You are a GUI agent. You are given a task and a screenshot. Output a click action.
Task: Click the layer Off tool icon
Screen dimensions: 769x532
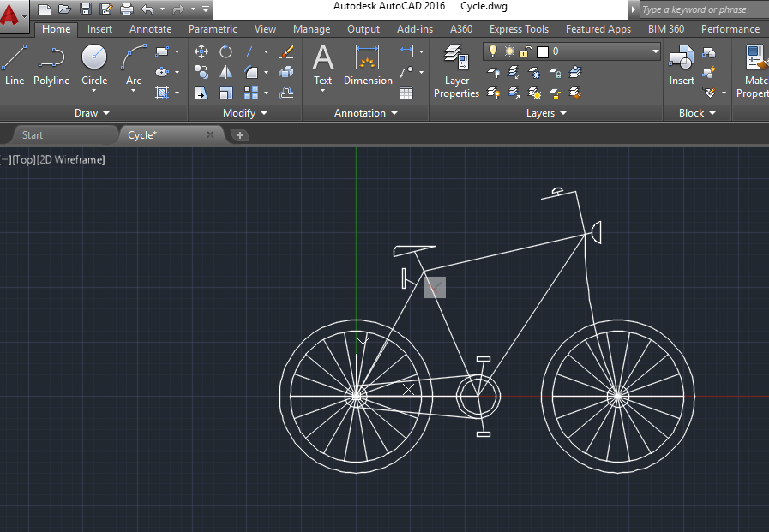(493, 72)
